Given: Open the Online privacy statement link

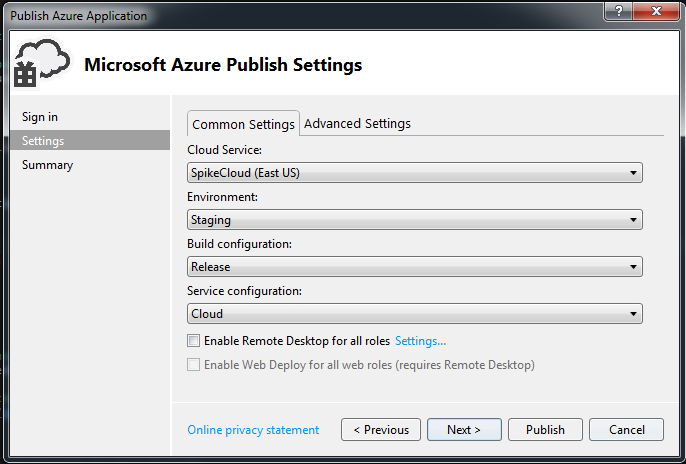Looking at the screenshot, I should [253, 430].
